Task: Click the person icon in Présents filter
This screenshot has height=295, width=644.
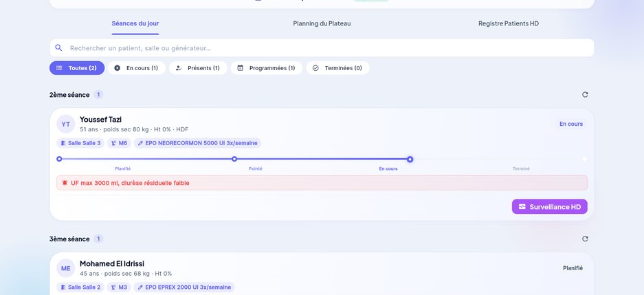Action: [178, 68]
